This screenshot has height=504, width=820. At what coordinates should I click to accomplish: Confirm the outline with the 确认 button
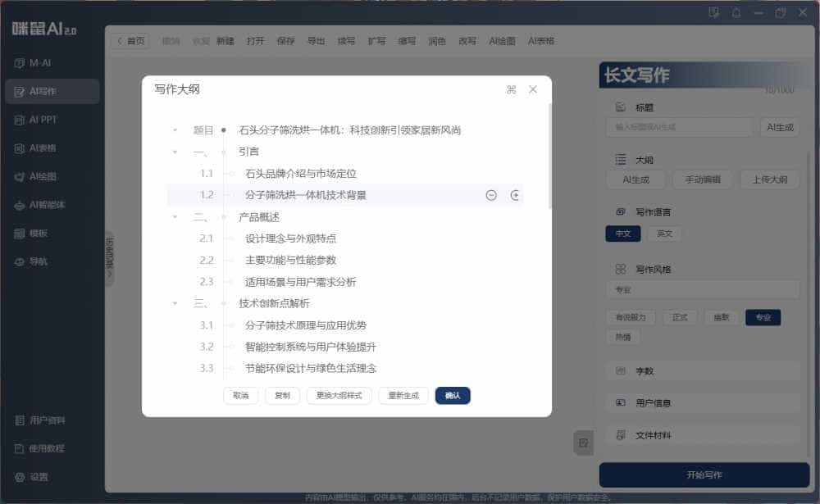[x=452, y=394]
